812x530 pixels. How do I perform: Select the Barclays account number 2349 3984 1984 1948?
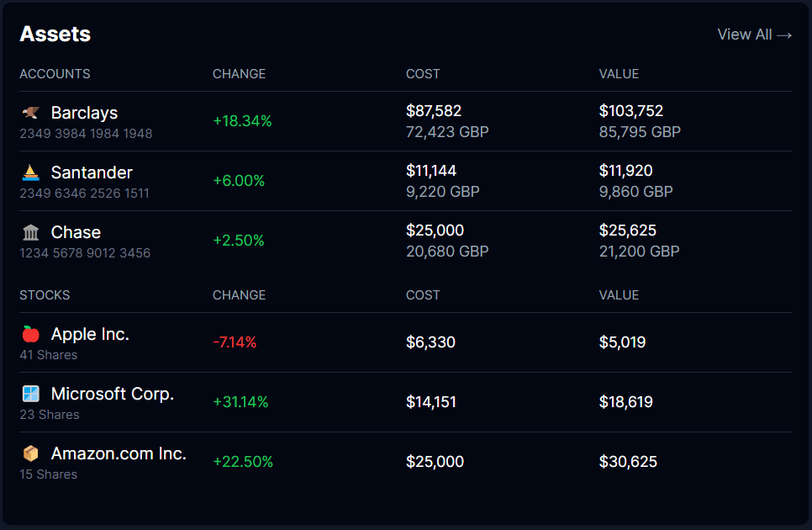point(86,134)
